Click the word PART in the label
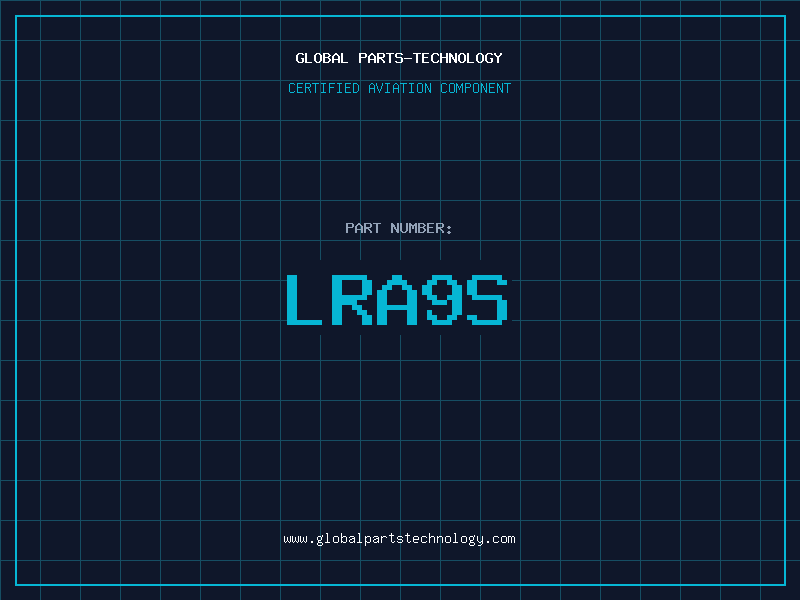The image size is (800, 600). 363,228
